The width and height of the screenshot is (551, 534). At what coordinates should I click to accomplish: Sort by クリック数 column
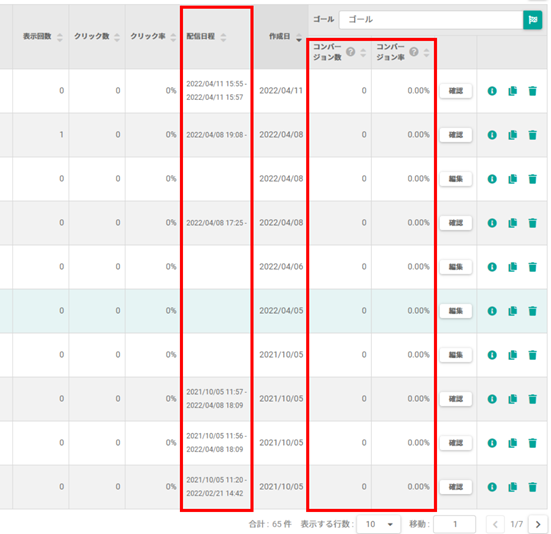coord(117,37)
